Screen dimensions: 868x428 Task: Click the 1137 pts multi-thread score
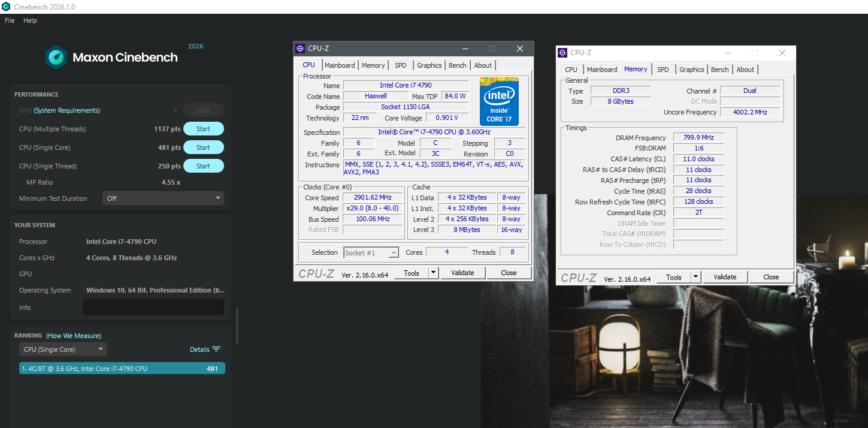click(167, 129)
